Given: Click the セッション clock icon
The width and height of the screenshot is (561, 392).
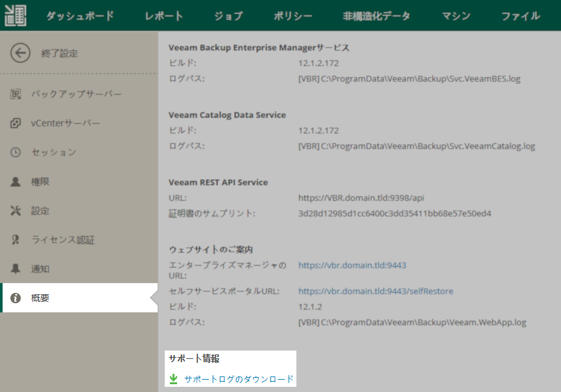Looking at the screenshot, I should tap(16, 152).
